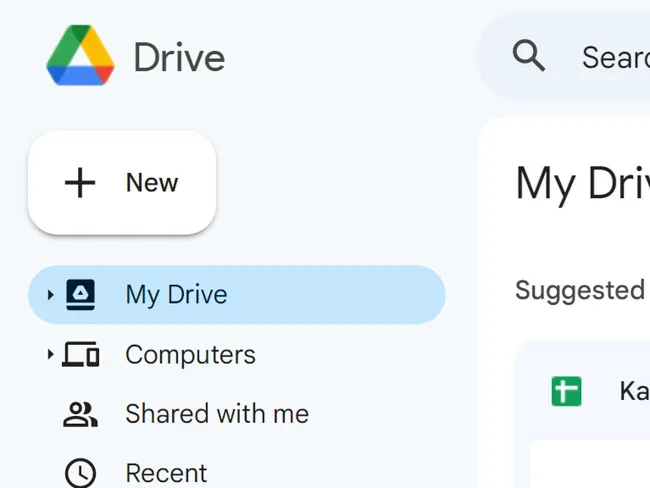
Task: Expand the Computers tree arrow
Action: click(x=51, y=354)
